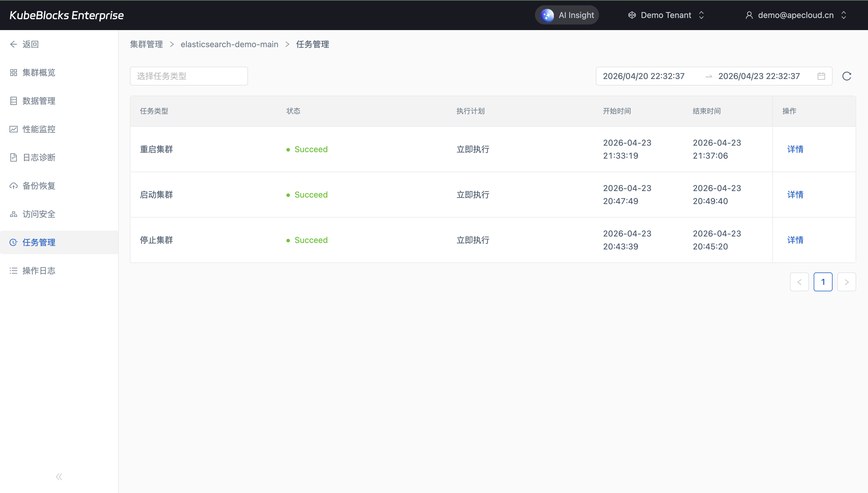Click the refresh icon beside date range
868x493 pixels.
coord(846,76)
